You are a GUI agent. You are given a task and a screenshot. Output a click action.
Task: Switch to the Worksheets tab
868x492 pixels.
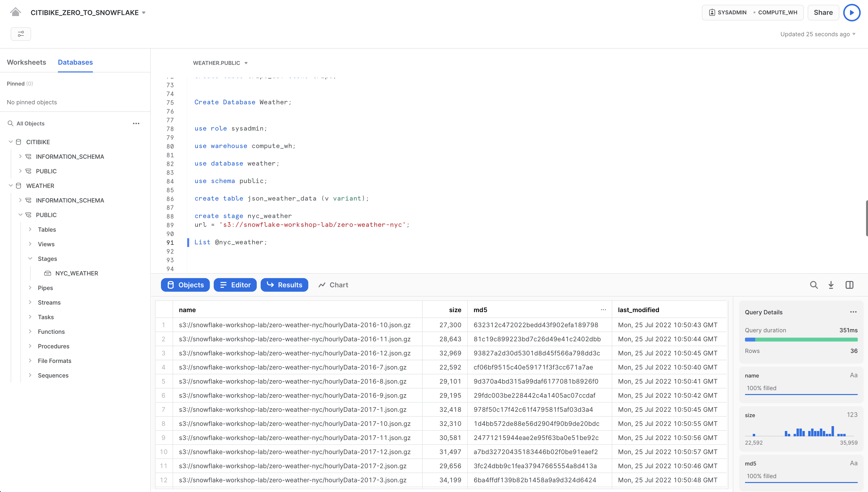coord(26,62)
